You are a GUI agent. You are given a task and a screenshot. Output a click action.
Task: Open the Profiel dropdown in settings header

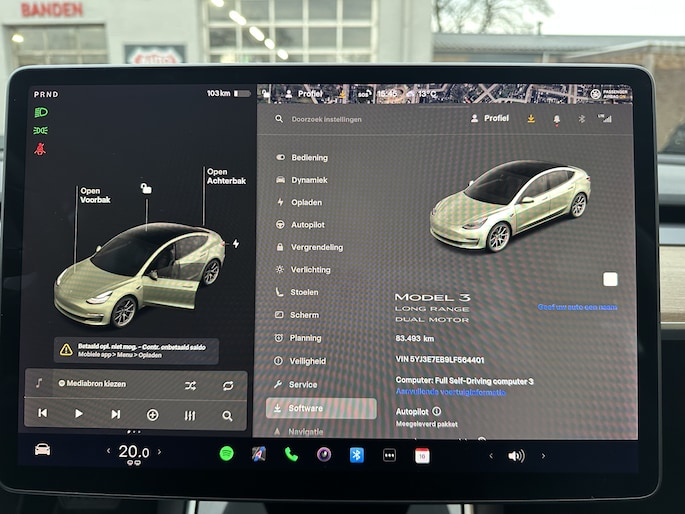pos(490,118)
